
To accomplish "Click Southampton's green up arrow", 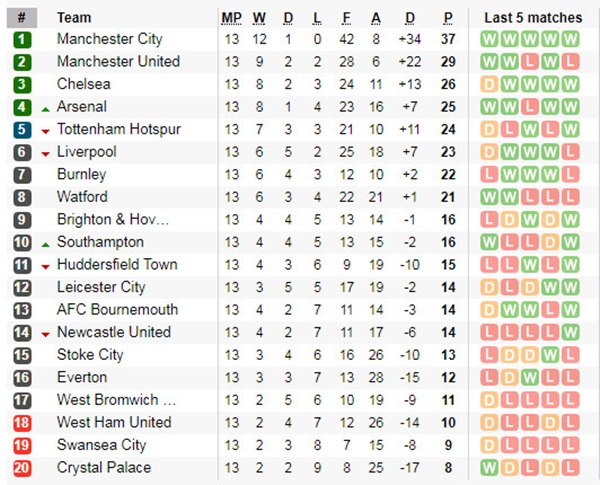I will (46, 242).
